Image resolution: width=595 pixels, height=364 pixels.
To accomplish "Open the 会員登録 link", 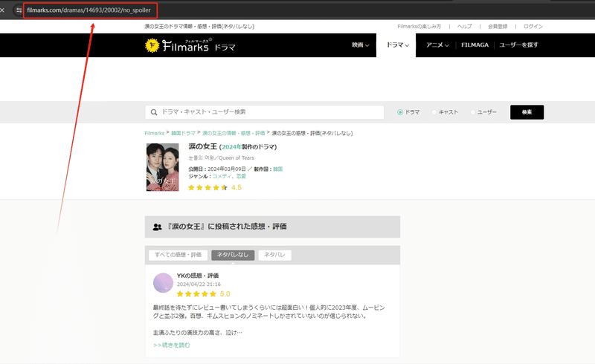I will 498,27.
